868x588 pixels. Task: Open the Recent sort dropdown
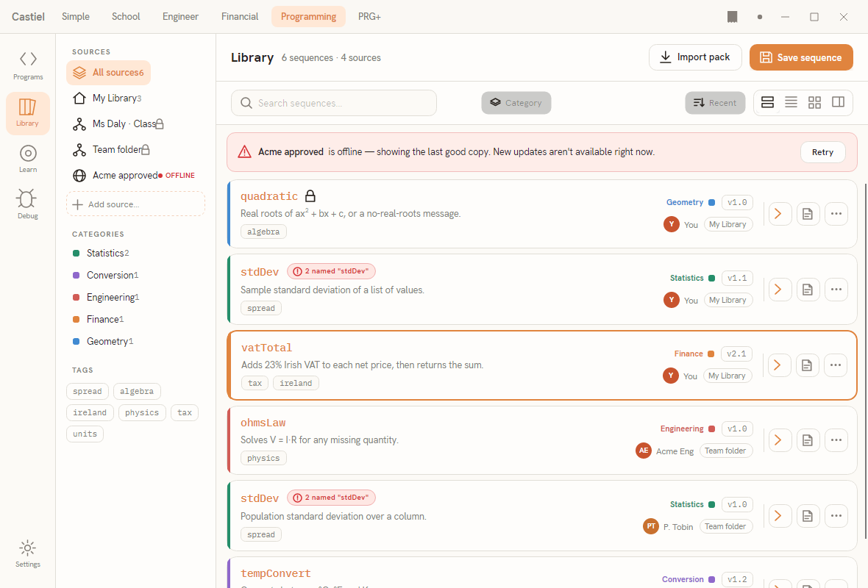pos(715,103)
